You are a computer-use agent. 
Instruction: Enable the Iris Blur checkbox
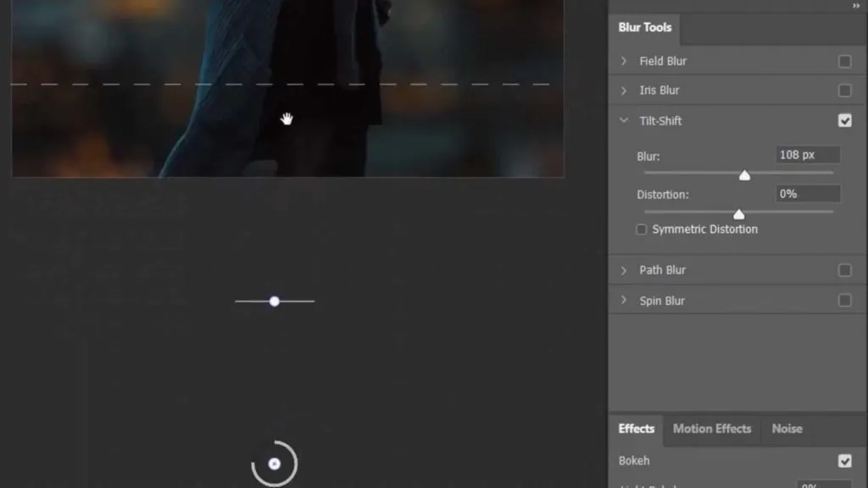pos(844,91)
